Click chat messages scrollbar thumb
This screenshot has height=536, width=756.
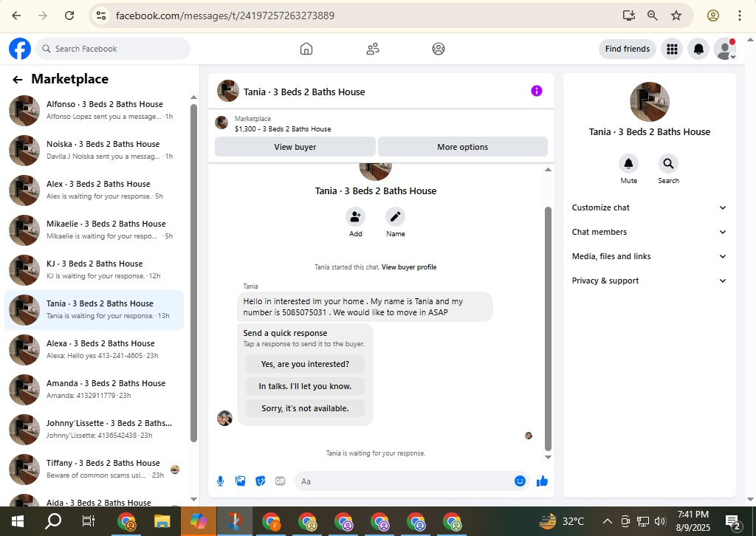[x=548, y=329]
